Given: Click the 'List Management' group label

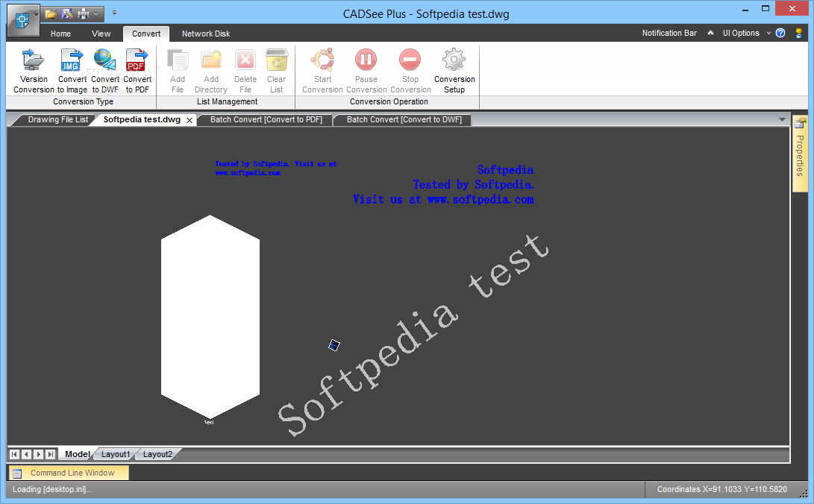Looking at the screenshot, I should point(227,101).
